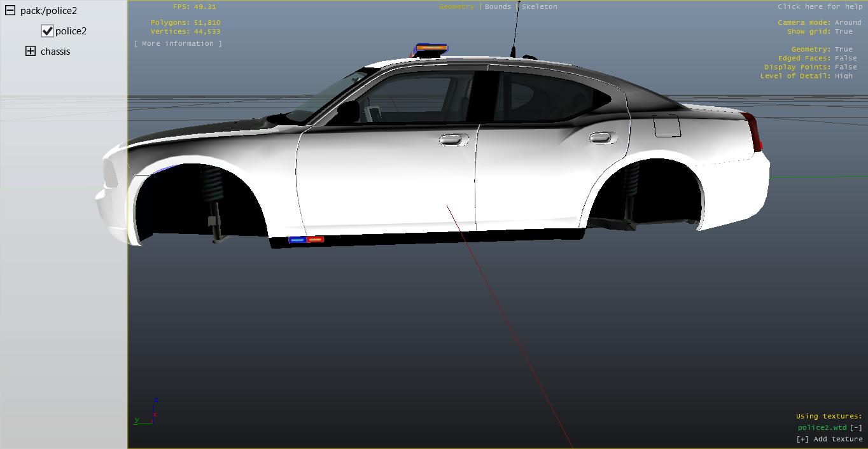The height and width of the screenshot is (449, 868).
Task: Click the 'Click here for help' link
Action: pos(820,6)
